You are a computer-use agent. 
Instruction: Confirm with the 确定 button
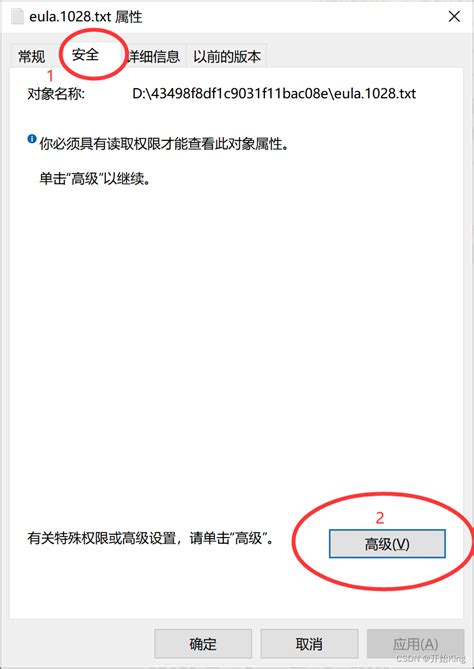click(203, 644)
